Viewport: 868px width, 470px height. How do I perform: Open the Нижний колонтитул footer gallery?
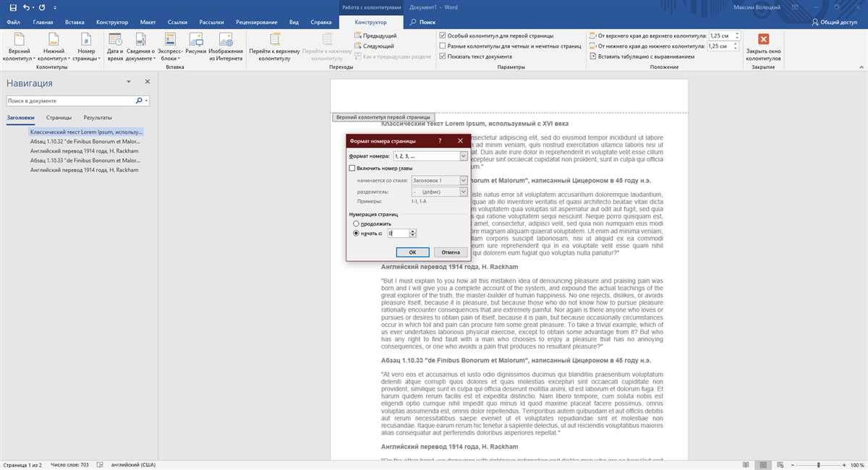(54, 46)
